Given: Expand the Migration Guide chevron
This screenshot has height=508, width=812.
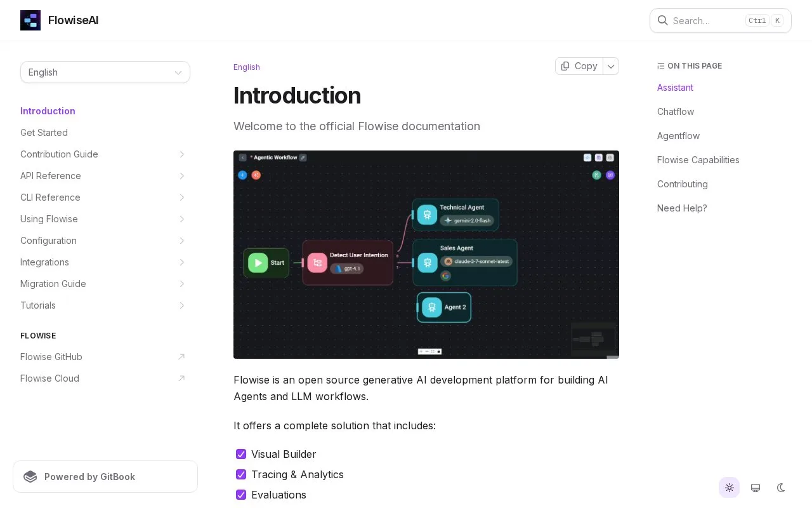Looking at the screenshot, I should coord(181,284).
